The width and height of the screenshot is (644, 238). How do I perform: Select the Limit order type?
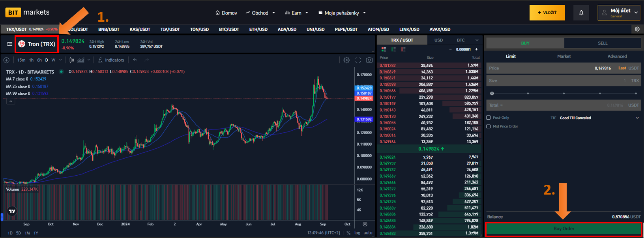tap(511, 56)
